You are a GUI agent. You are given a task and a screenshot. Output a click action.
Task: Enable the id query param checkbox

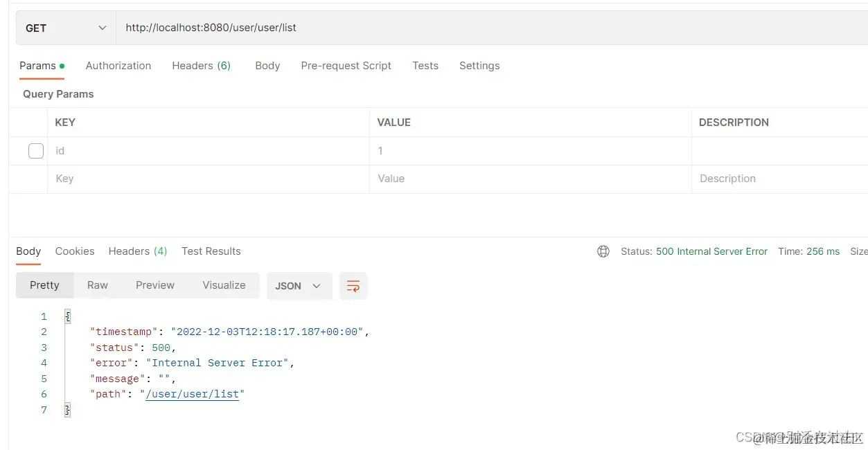click(x=36, y=151)
